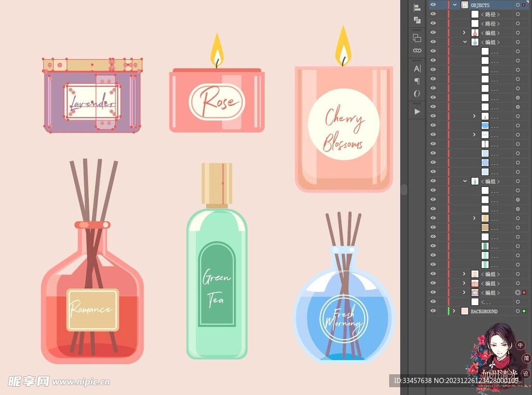Expand the striped beige cap sublayer

point(474,218)
